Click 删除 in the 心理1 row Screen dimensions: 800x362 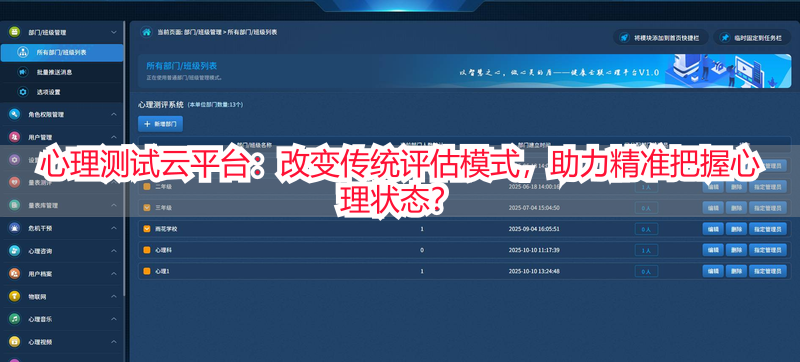tap(736, 271)
